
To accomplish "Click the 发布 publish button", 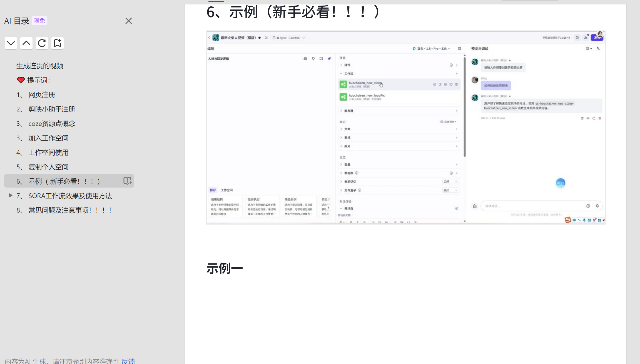I will 597,38.
